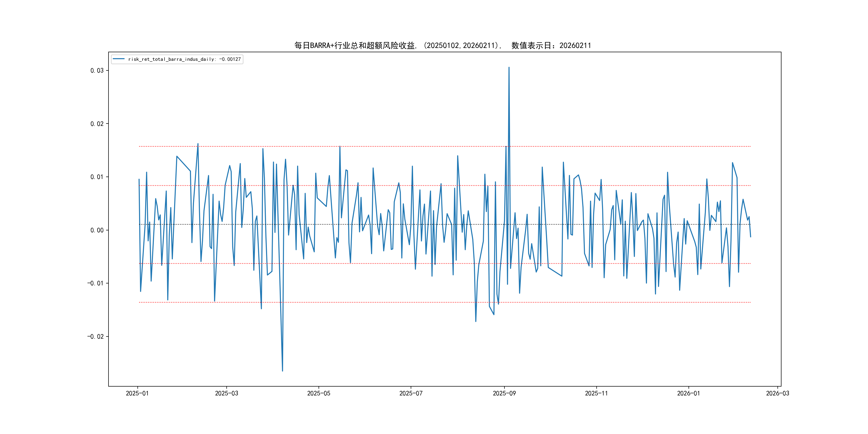
Task: Click the 0.03 y-axis tick label
Action: coord(97,70)
